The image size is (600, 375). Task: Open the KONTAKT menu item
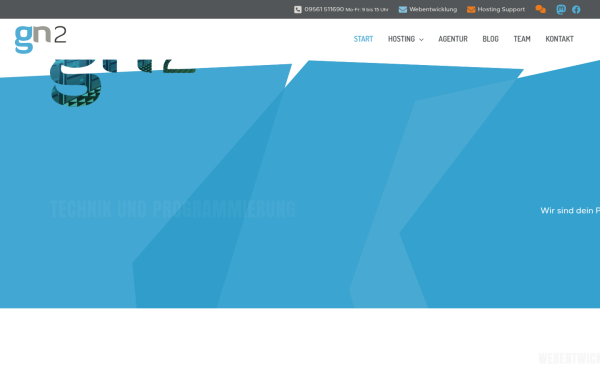[x=559, y=39]
